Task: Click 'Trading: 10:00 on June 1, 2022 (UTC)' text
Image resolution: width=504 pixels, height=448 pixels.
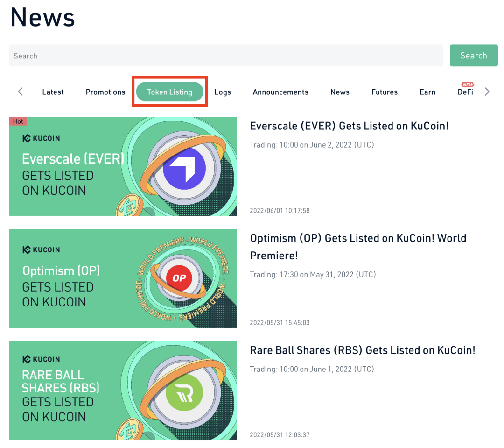Action: click(312, 369)
